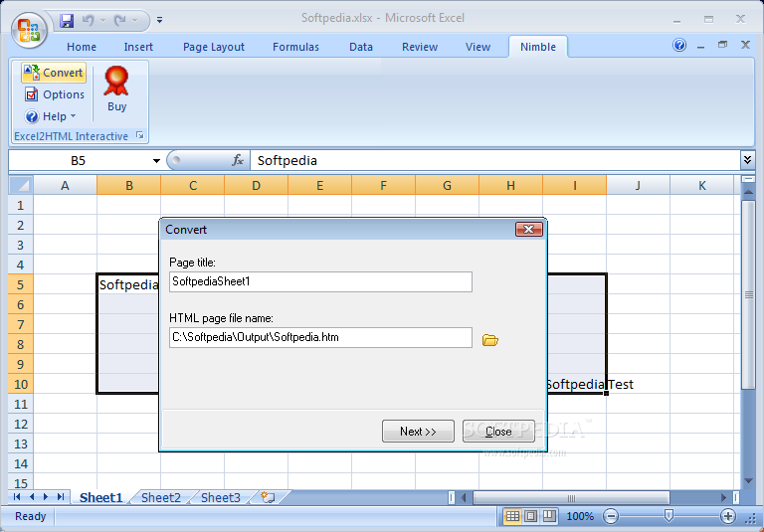
Task: Click the 100% zoom level button
Action: tap(580, 516)
